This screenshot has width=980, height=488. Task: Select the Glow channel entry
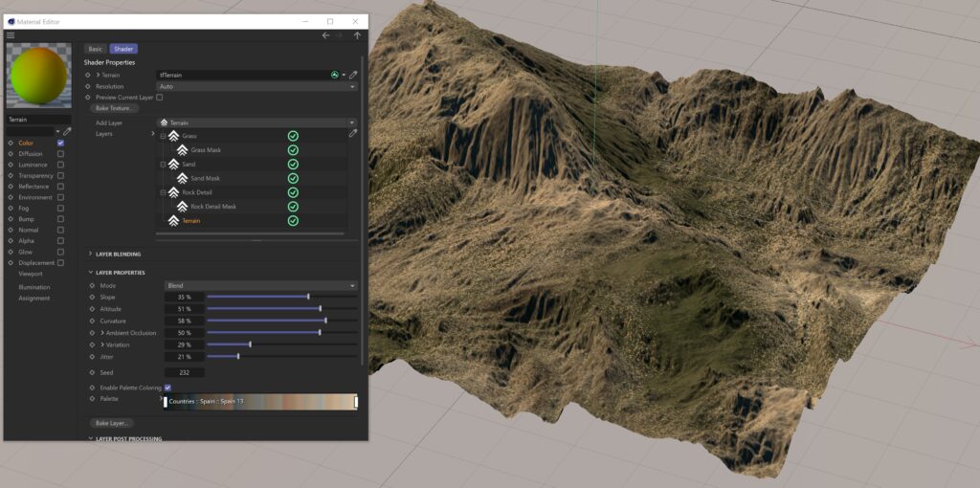(x=26, y=252)
